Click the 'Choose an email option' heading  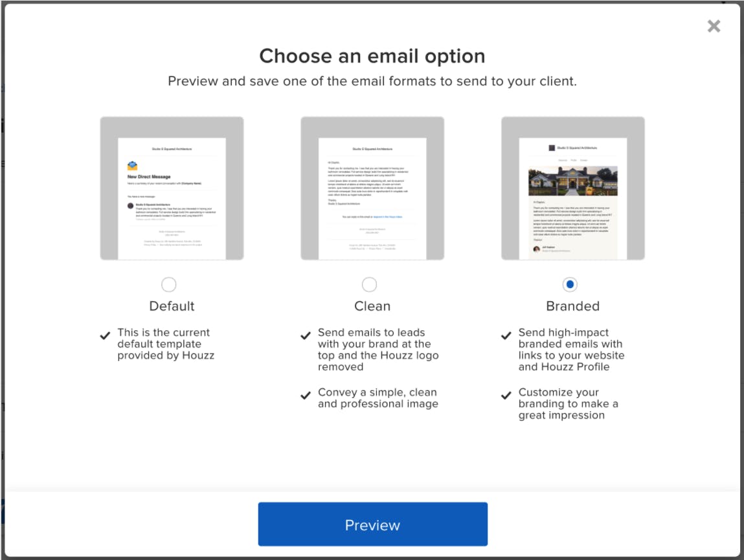pyautogui.click(x=372, y=56)
